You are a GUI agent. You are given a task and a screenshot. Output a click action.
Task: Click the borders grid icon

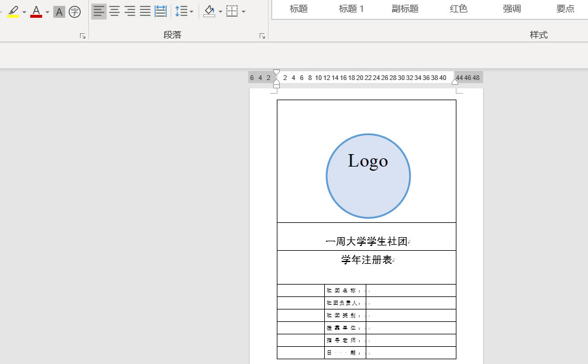tap(232, 10)
